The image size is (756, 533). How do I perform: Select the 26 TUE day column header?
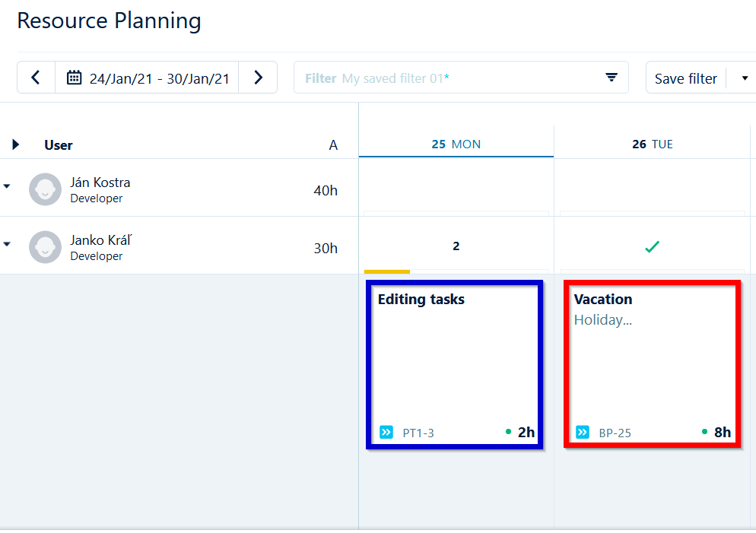652,144
